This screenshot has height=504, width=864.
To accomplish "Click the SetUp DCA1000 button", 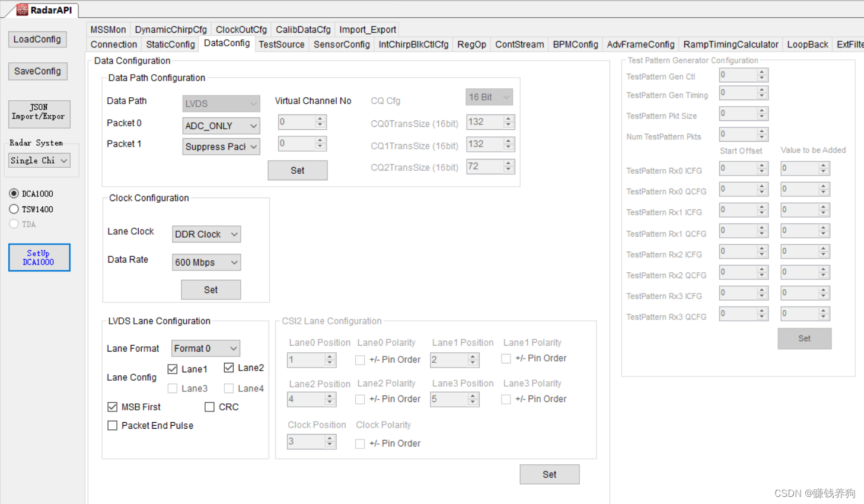I will 39,257.
